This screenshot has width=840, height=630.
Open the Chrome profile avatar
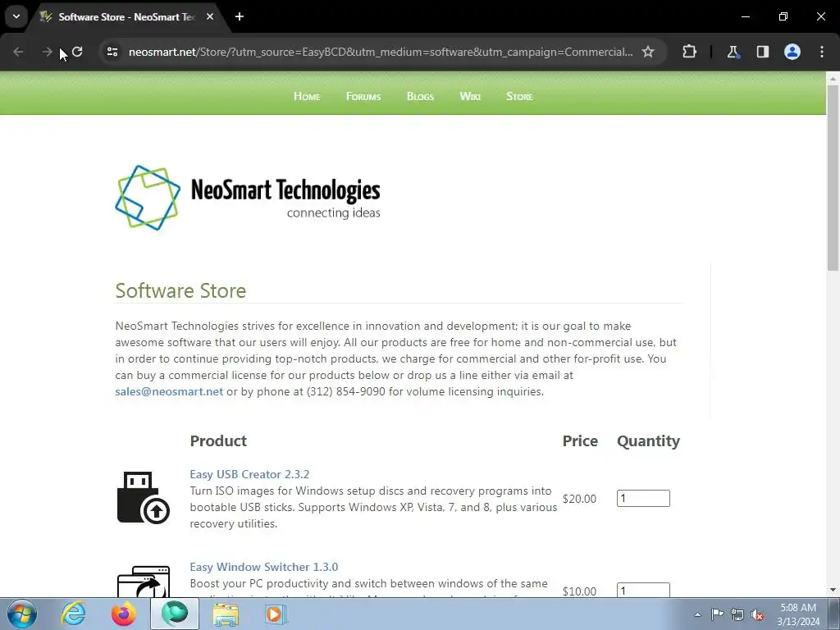(x=792, y=52)
